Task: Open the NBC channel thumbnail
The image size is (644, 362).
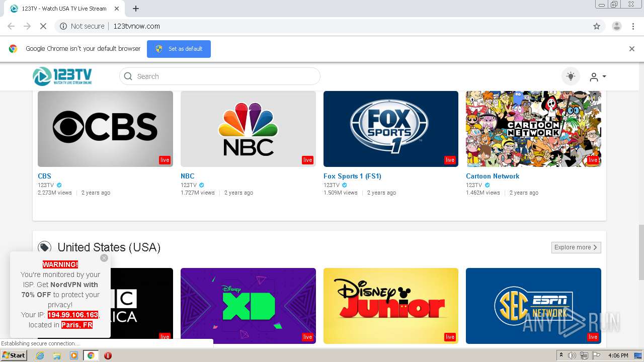Action: tap(248, 129)
